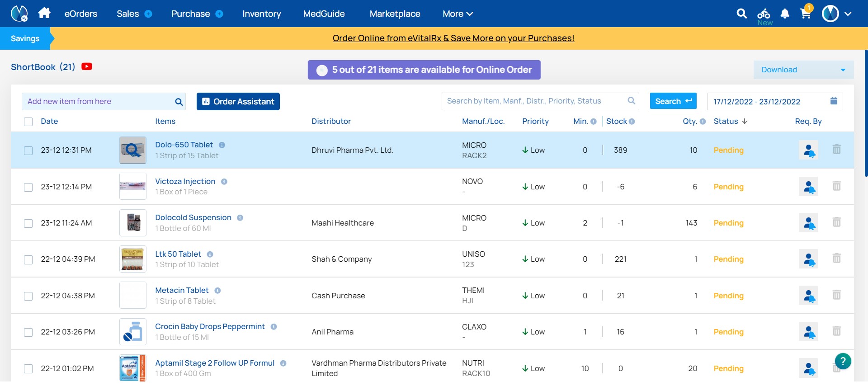The width and height of the screenshot is (868, 386).
Task: Open the Aptamil Stage 2 Follow UP item link
Action: point(215,363)
